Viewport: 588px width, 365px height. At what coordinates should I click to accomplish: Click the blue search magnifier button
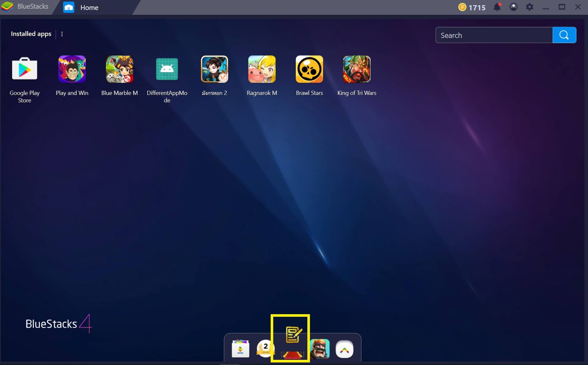click(x=564, y=35)
